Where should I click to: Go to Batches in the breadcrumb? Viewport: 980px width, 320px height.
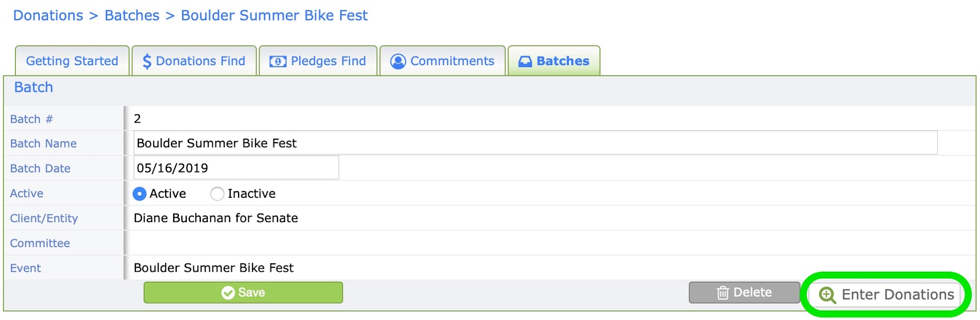pos(132,15)
